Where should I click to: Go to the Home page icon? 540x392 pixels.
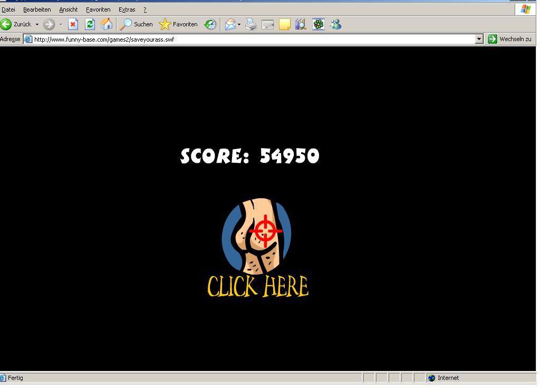[x=107, y=24]
